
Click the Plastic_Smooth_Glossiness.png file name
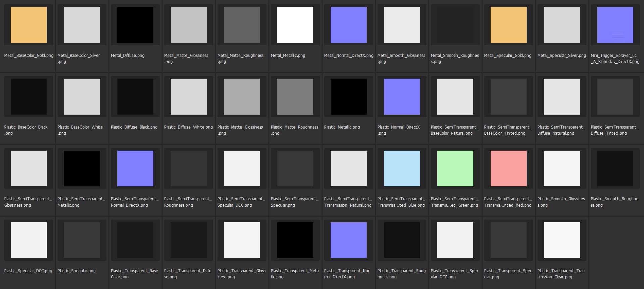point(561,202)
